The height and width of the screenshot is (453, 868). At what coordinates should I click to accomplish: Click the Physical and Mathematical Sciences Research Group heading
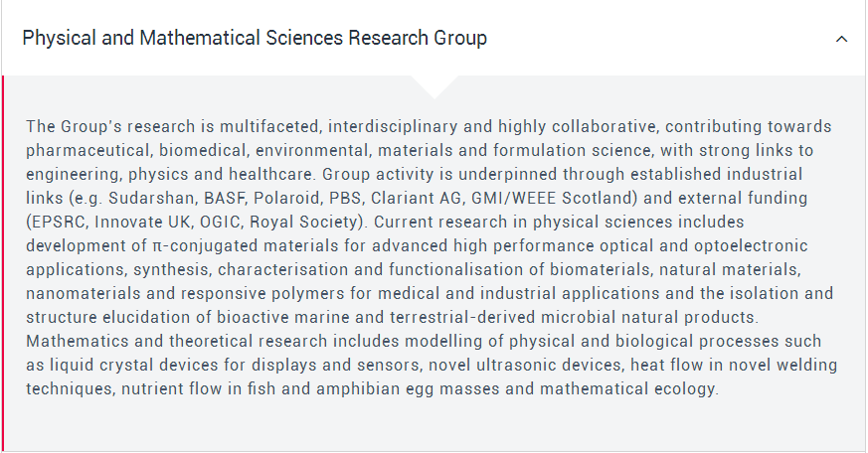[x=255, y=38]
